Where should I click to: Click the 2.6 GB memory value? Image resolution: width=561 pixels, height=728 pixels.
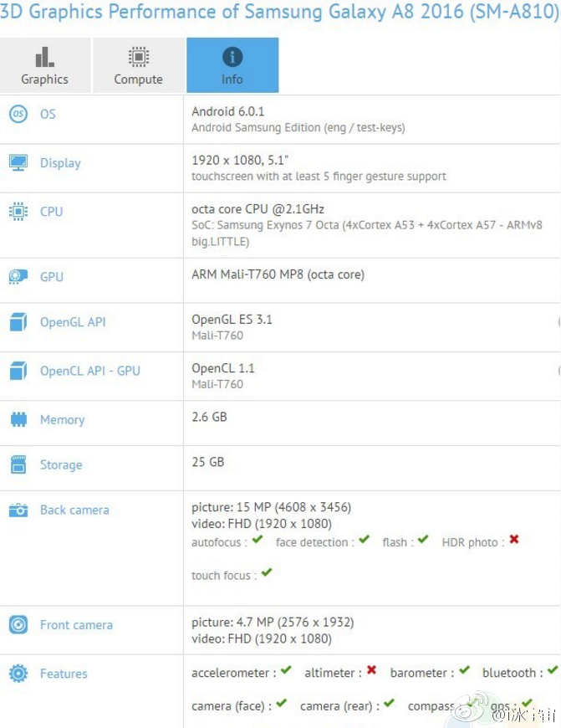pos(209,417)
